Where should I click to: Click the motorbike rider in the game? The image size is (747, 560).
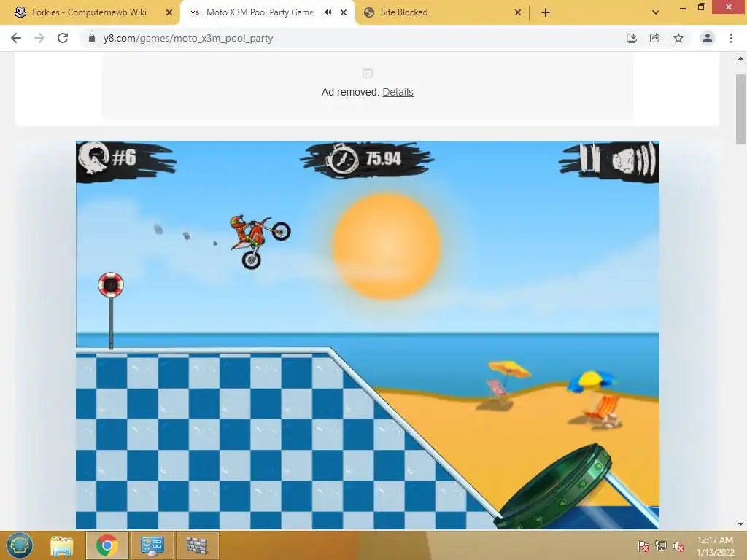pyautogui.click(x=259, y=241)
